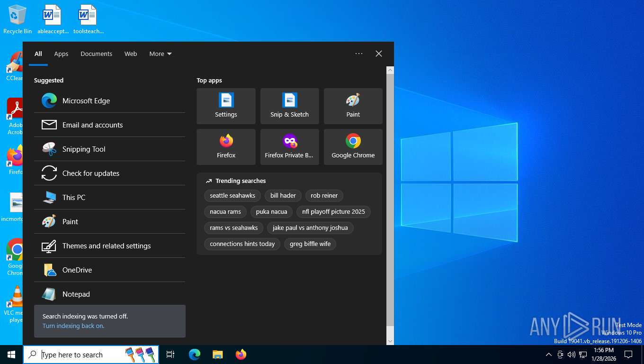Open Themes and related settings
The width and height of the screenshot is (644, 364).
[x=109, y=246]
